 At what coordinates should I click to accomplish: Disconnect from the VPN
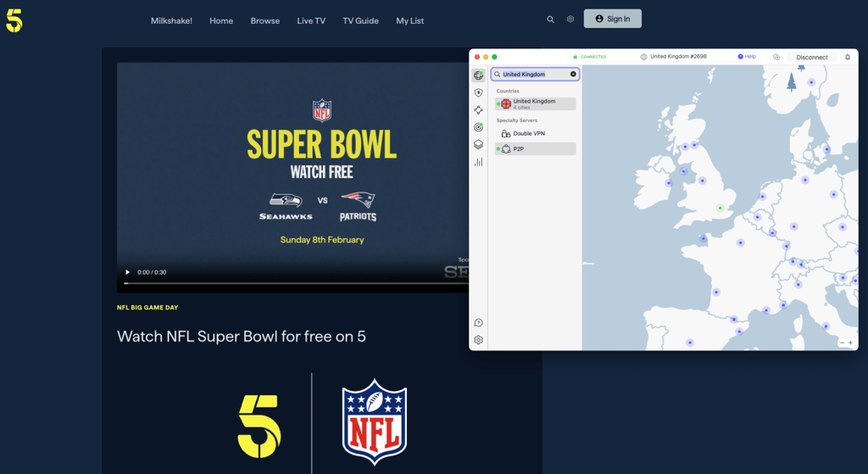[x=811, y=57]
